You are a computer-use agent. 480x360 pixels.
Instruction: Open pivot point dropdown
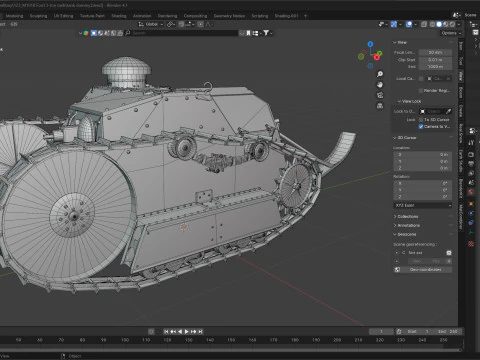tap(171, 24)
